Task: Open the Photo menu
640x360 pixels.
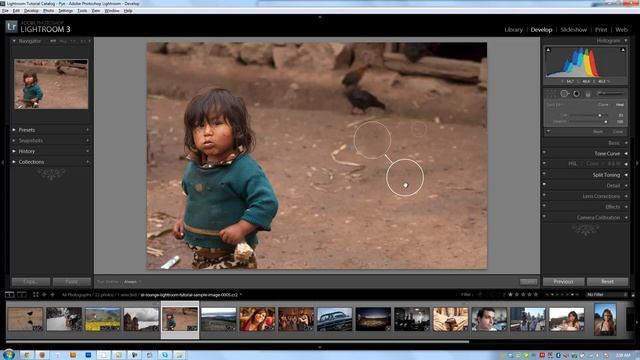Action: point(49,11)
